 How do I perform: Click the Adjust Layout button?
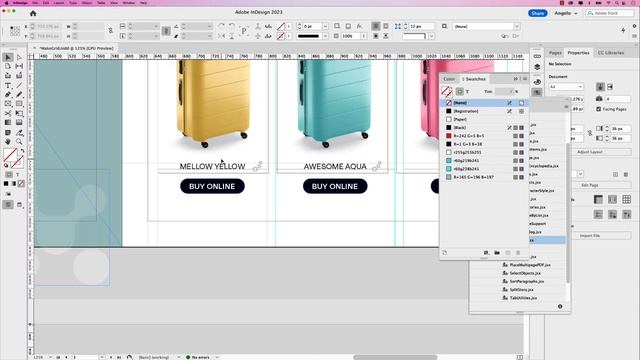590,152
